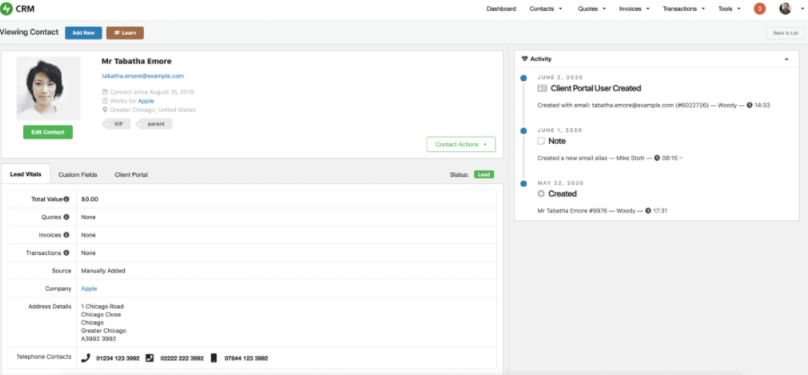Click the contact profile photo
This screenshot has width=808, height=375.
pyautogui.click(x=48, y=89)
